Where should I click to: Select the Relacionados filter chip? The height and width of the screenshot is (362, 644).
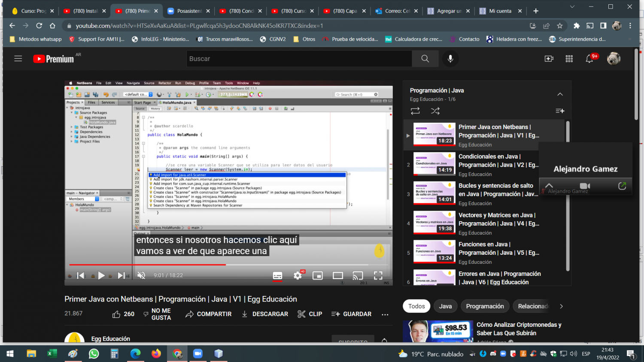pyautogui.click(x=532, y=306)
